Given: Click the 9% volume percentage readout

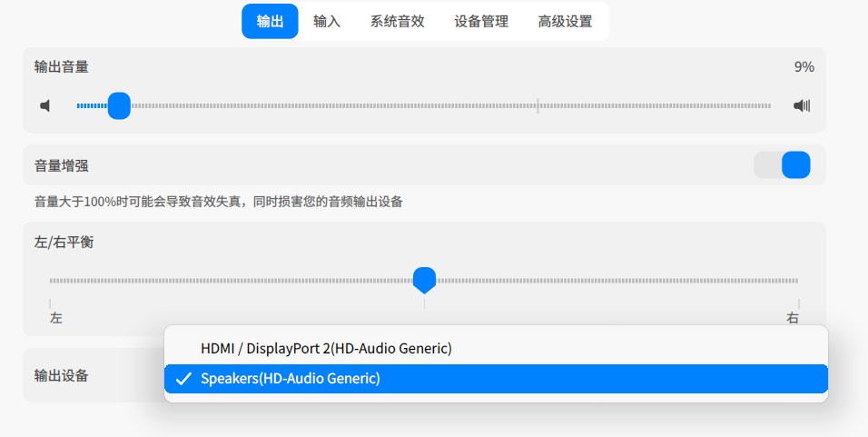Looking at the screenshot, I should click(x=804, y=67).
